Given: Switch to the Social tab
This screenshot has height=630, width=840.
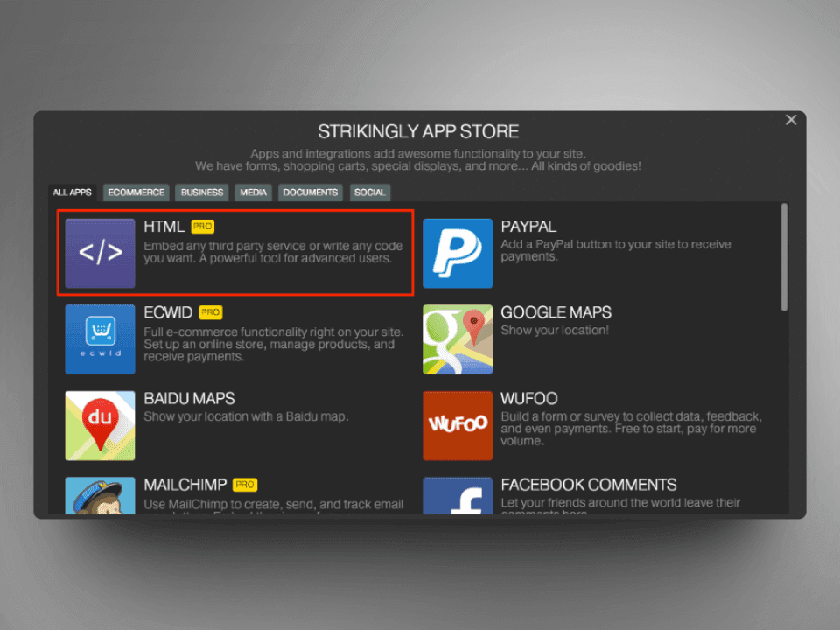Looking at the screenshot, I should pyautogui.click(x=369, y=192).
